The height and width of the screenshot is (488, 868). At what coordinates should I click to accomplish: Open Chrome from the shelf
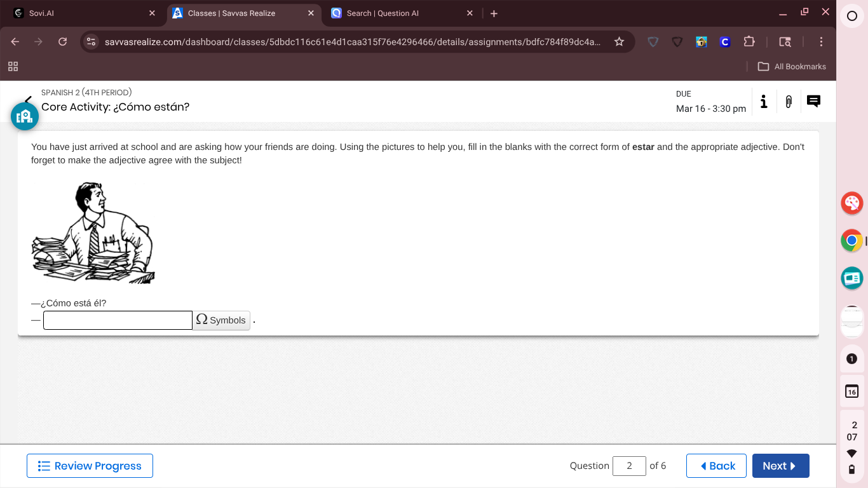[x=851, y=241]
